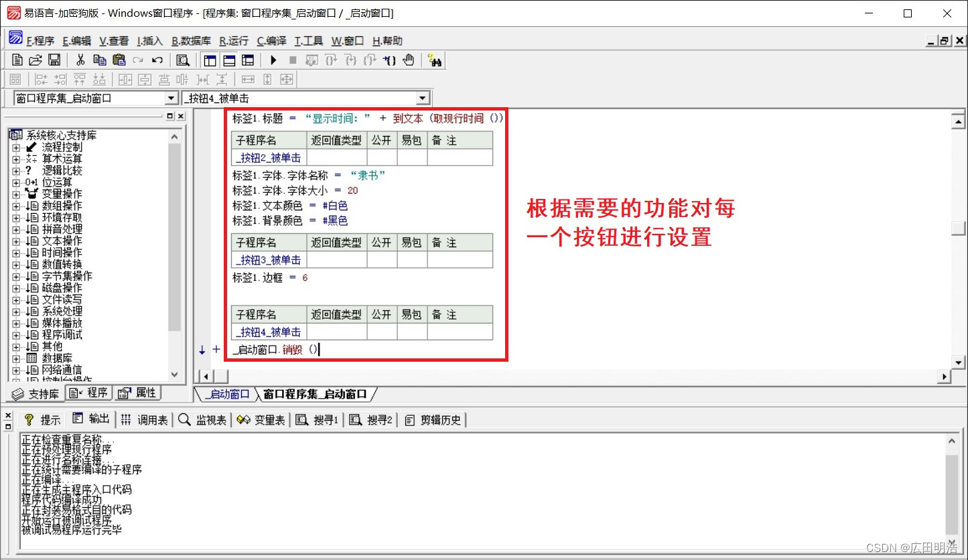Click the support library tree scroll down arrow
968x560 pixels.
pos(174,375)
